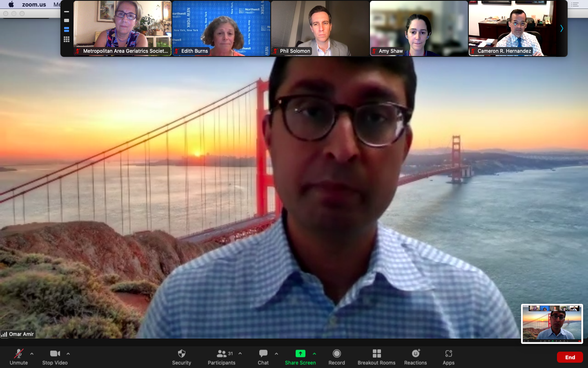588x368 pixels.
Task: Open the Security shield menu
Action: pyautogui.click(x=182, y=357)
